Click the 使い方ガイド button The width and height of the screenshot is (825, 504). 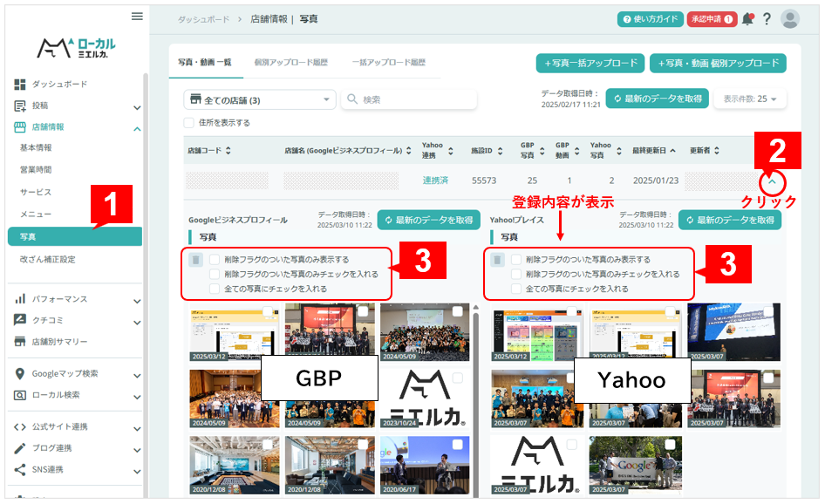pyautogui.click(x=651, y=19)
